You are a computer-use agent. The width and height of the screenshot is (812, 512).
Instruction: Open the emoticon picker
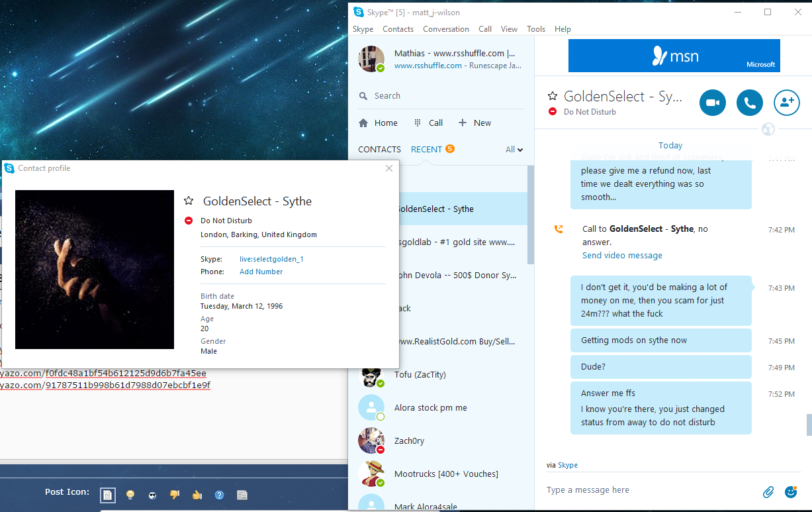point(790,491)
